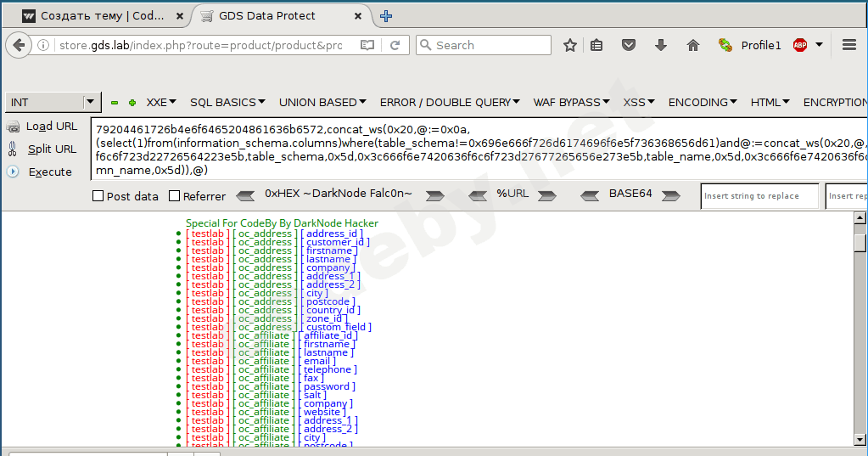Screen dimensions: 868x456
Task: Click the Firefox Search box
Action: 484,46
